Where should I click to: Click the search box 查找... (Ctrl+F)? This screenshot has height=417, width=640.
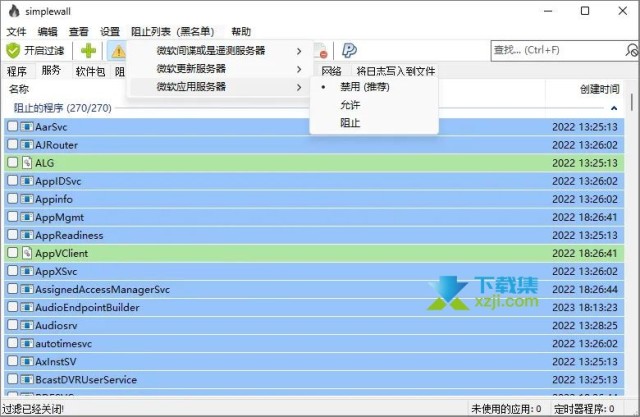coord(558,51)
